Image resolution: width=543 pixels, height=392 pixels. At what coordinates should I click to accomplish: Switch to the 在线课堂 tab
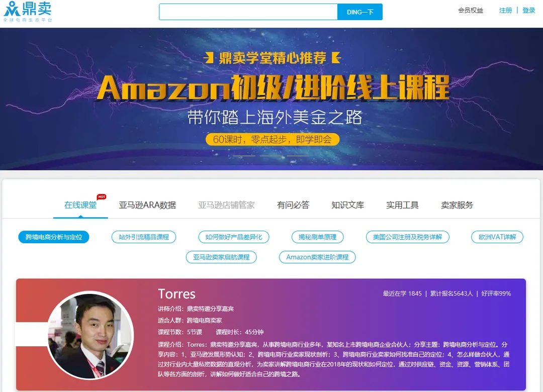80,205
